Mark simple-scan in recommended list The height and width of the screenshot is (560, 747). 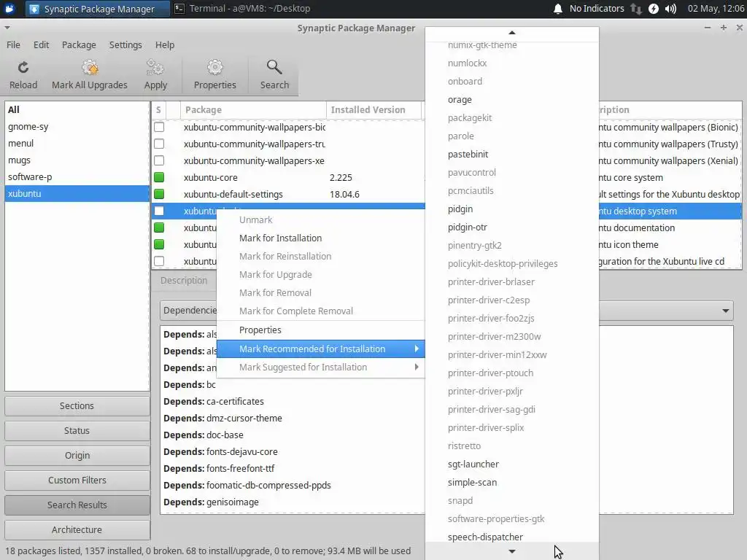[x=511, y=483]
